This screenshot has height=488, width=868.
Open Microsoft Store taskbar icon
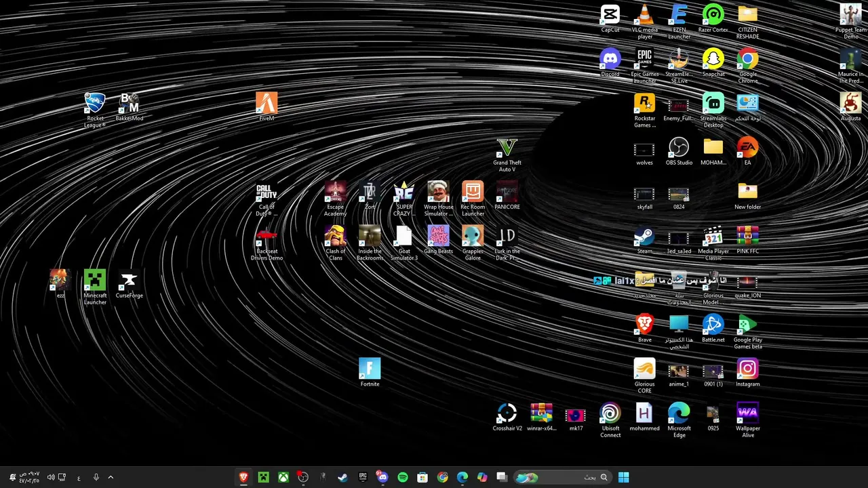[x=422, y=477]
